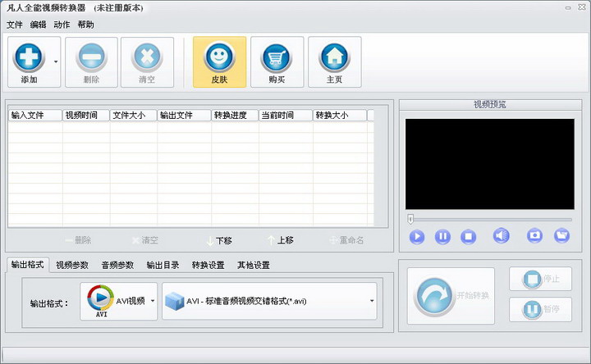The height and width of the screenshot is (364, 591).
Task: Switch to the 输出目录 tab
Action: (x=163, y=265)
